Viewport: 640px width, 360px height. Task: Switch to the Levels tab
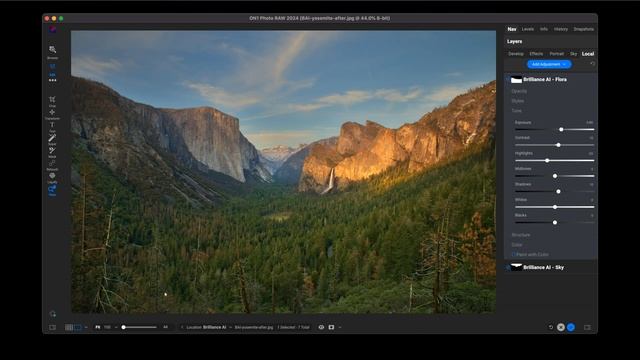(528, 29)
